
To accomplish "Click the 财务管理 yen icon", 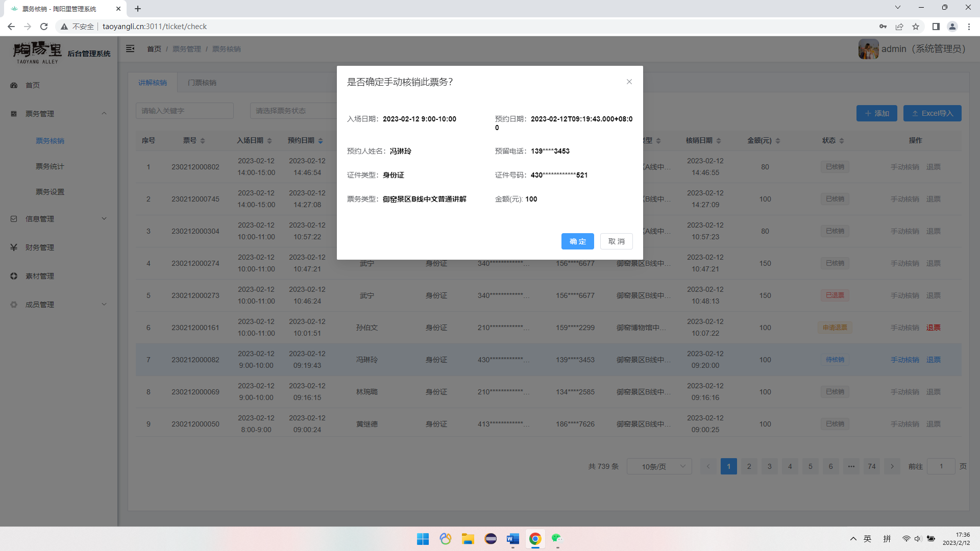I will (x=14, y=247).
